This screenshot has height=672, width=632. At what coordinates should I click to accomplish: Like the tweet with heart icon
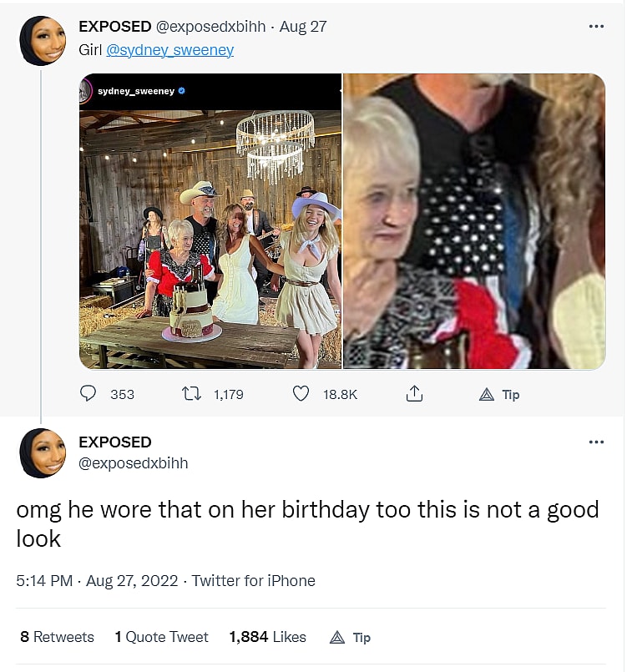(301, 394)
